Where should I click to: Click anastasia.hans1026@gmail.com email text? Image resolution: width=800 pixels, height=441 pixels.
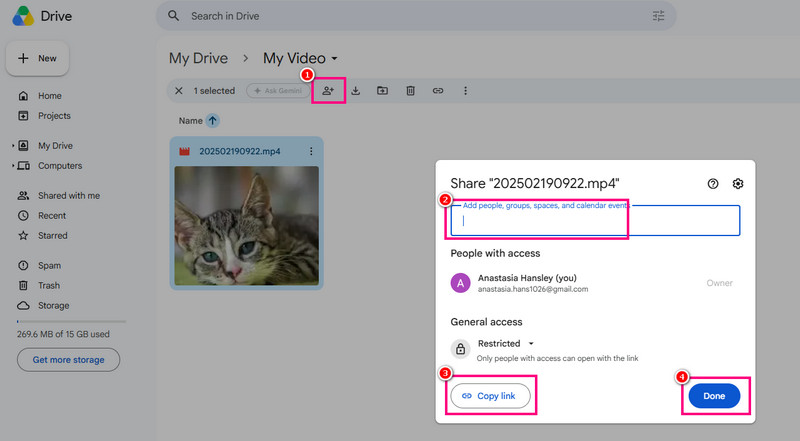point(533,289)
